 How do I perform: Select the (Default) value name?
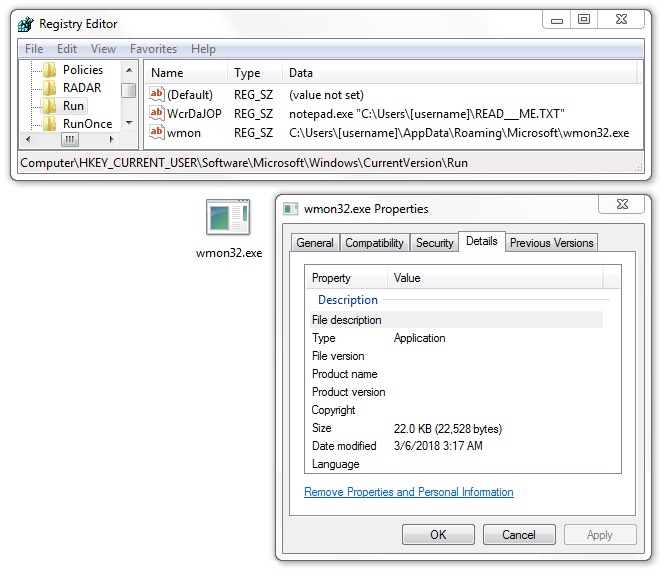coord(189,95)
